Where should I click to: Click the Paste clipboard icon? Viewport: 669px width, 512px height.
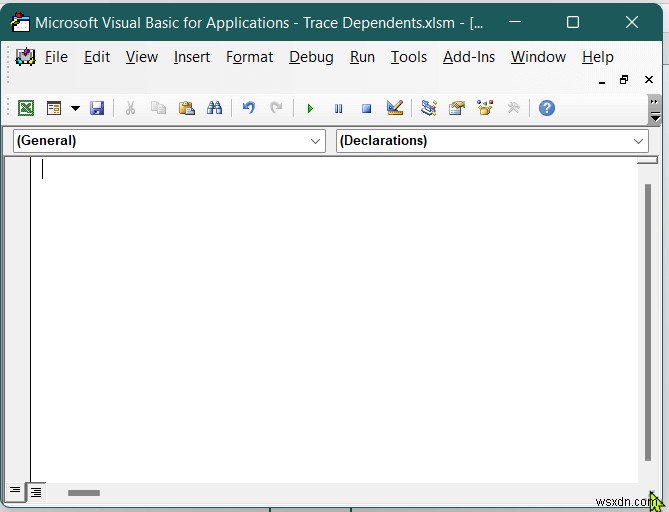[x=186, y=108]
